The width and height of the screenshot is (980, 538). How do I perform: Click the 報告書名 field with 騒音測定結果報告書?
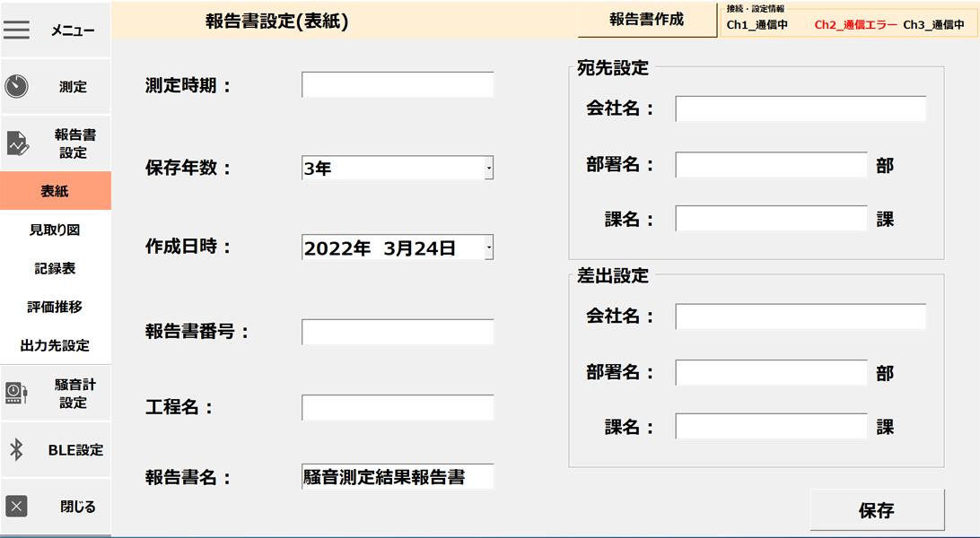(398, 477)
